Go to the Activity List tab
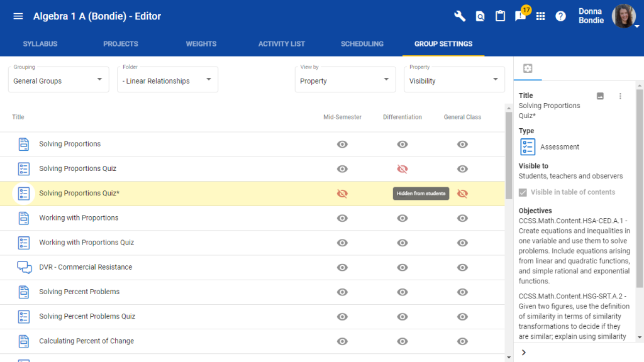 coord(281,44)
